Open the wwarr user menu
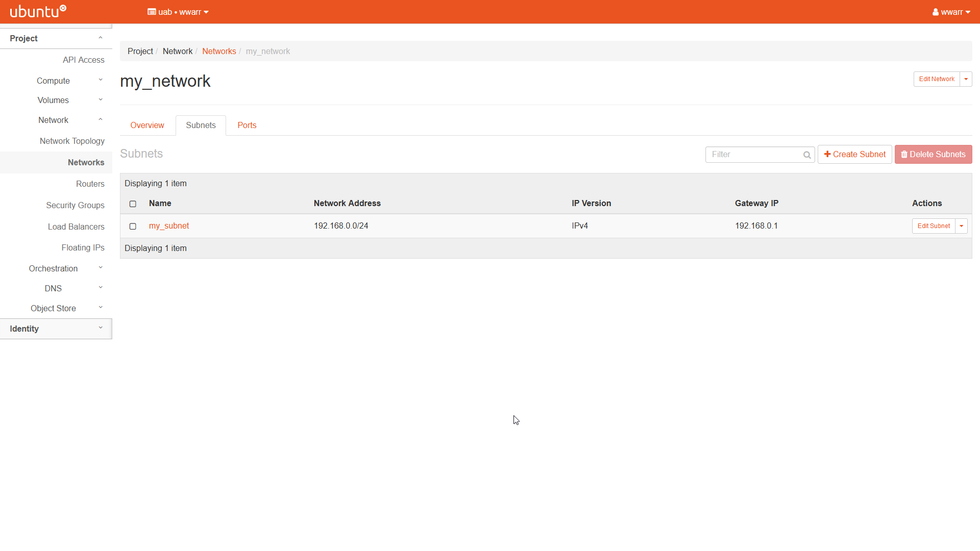This screenshot has height=551, width=980. click(951, 12)
